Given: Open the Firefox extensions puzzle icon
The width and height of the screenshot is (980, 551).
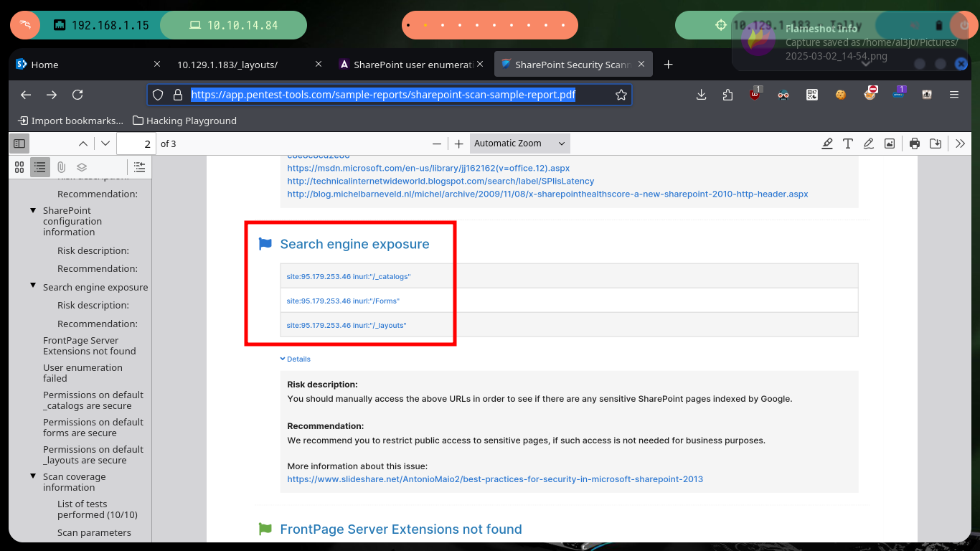Looking at the screenshot, I should click(x=728, y=95).
